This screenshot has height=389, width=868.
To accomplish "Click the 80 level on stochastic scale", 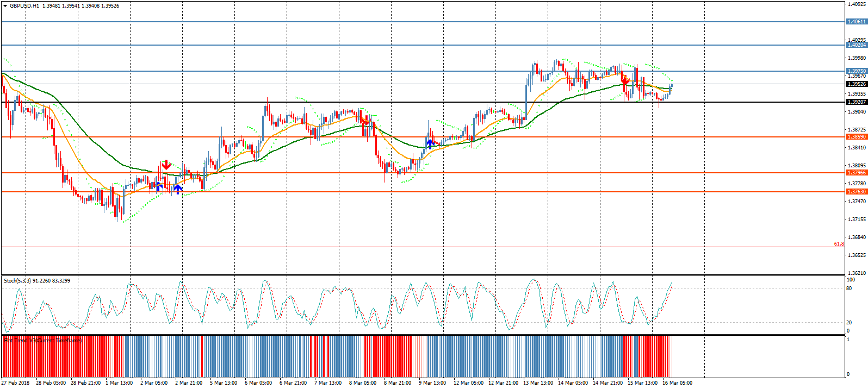I will click(849, 288).
